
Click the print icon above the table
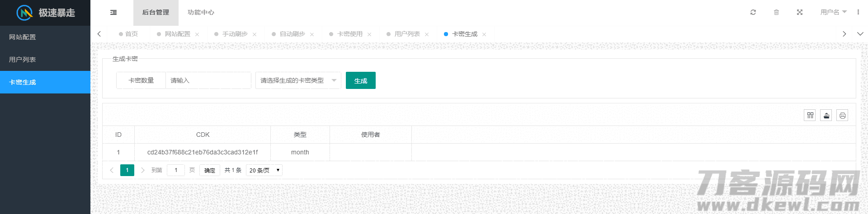(x=842, y=116)
